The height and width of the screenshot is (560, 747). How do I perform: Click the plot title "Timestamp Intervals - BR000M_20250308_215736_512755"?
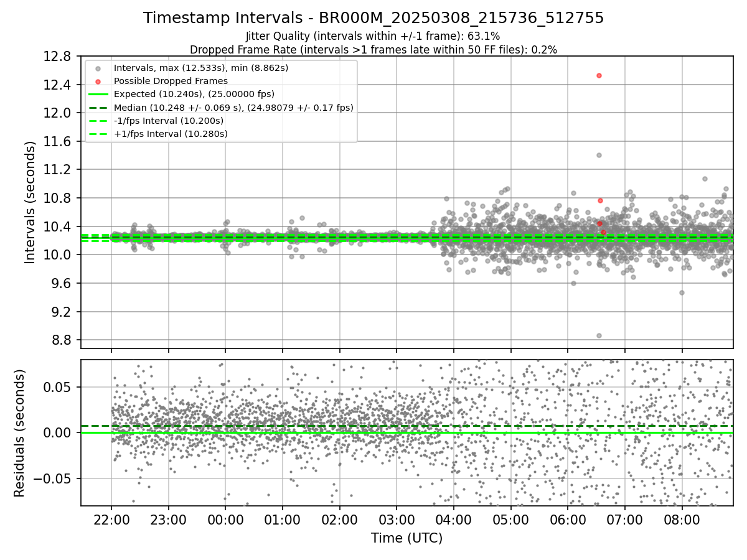374,18
